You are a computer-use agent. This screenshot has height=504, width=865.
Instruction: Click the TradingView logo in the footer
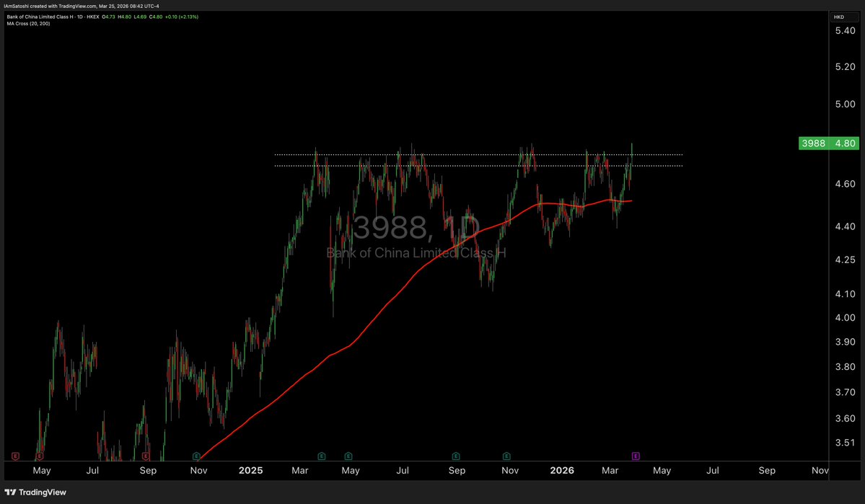pos(35,492)
